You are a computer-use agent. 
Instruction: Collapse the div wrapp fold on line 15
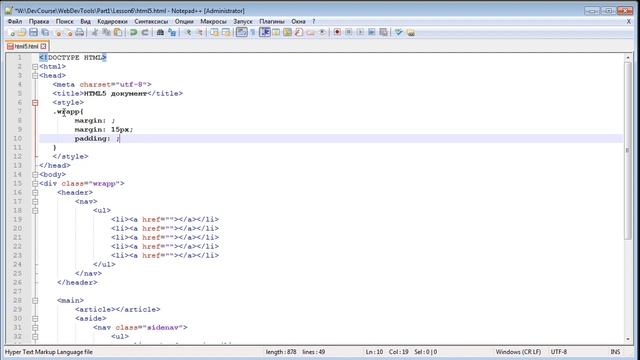[35, 184]
